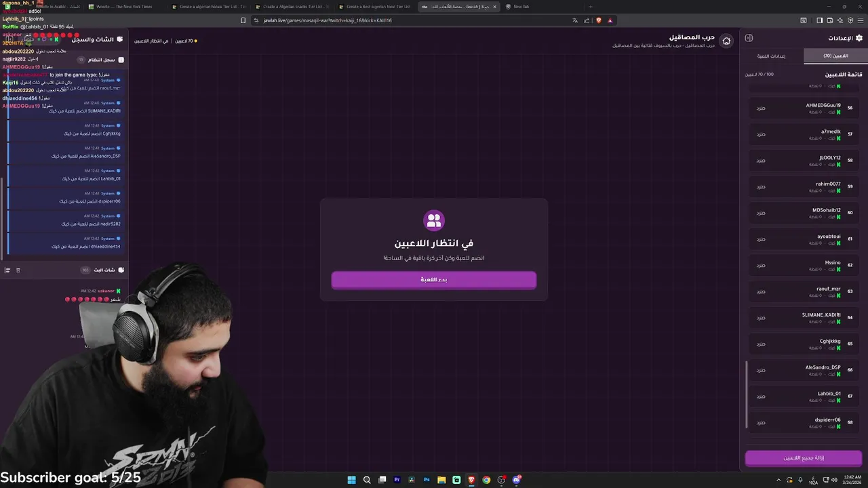Image resolution: width=868 pixels, height=488 pixels.
Task: Click the start game button (بدء اللعبة)
Action: click(x=433, y=280)
